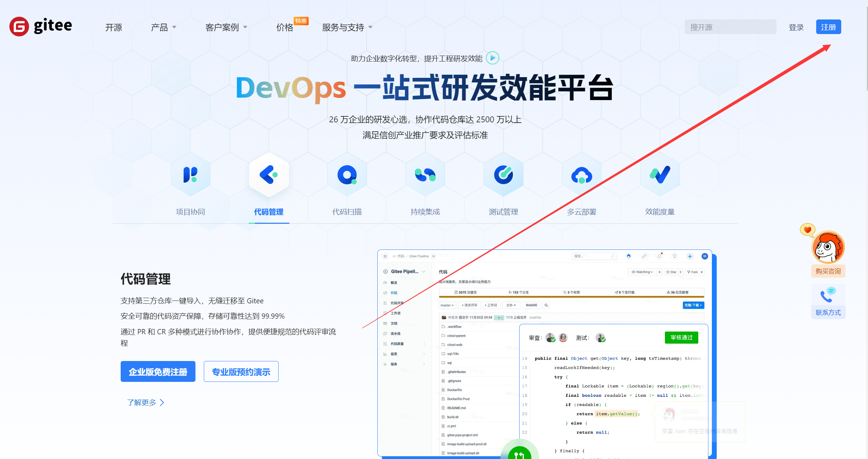Switch to the 代码管理 tab label

pyautogui.click(x=269, y=212)
